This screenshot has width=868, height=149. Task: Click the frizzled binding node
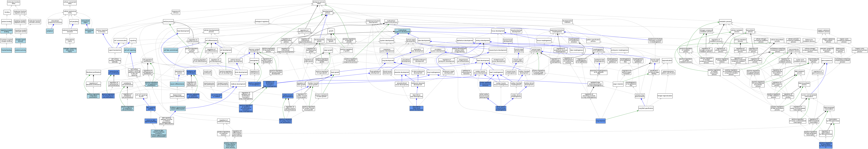pos(6,50)
